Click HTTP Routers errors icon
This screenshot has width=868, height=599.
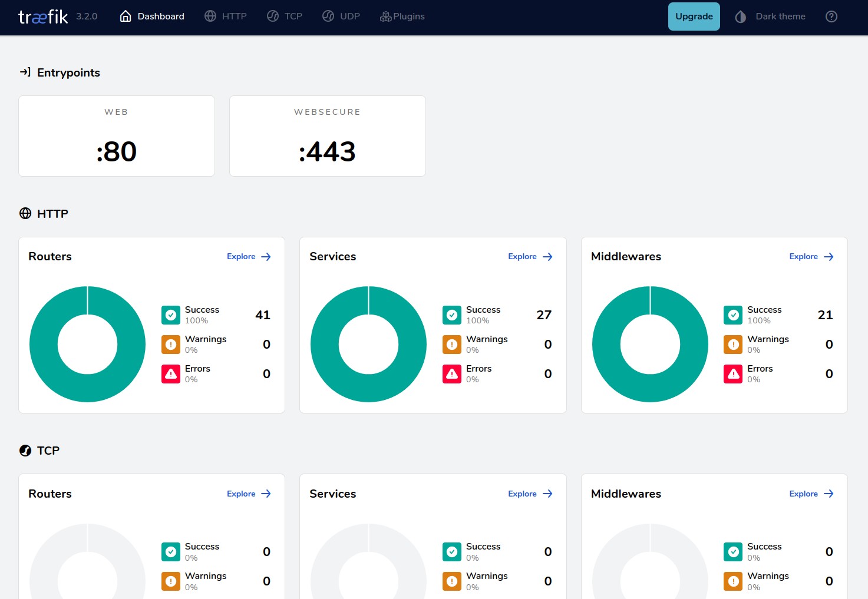(x=171, y=374)
